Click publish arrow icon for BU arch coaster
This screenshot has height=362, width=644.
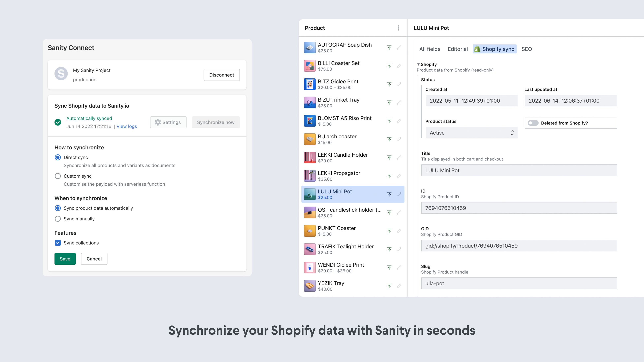(389, 139)
